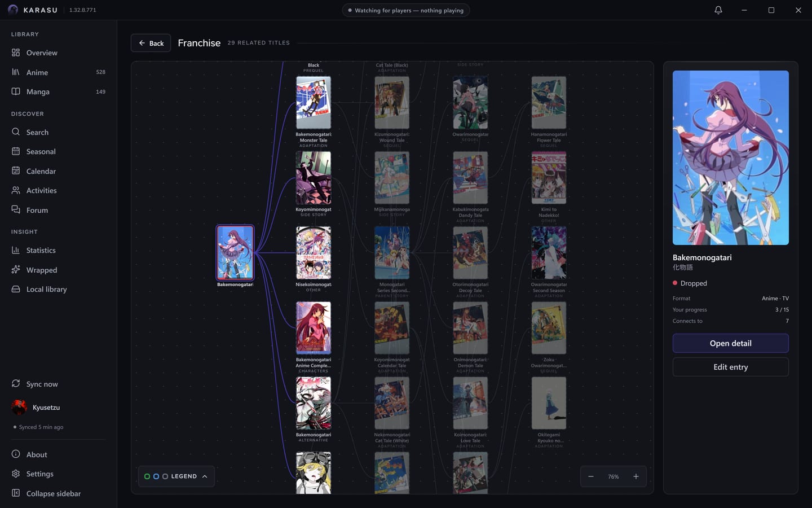Select Zoku Owarimonogatari node
This screenshot has width=812, height=508.
tap(549, 328)
